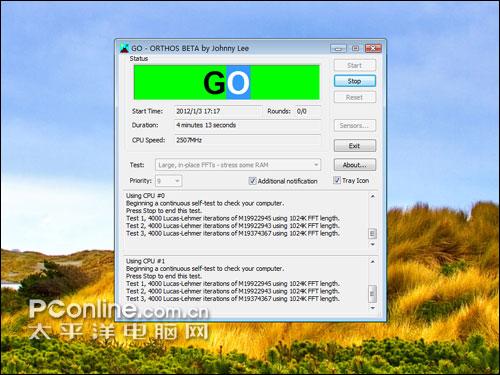Click the CPU #0 log scrollbar thumb
Viewport: 500px width, 375px height.
coord(372,234)
